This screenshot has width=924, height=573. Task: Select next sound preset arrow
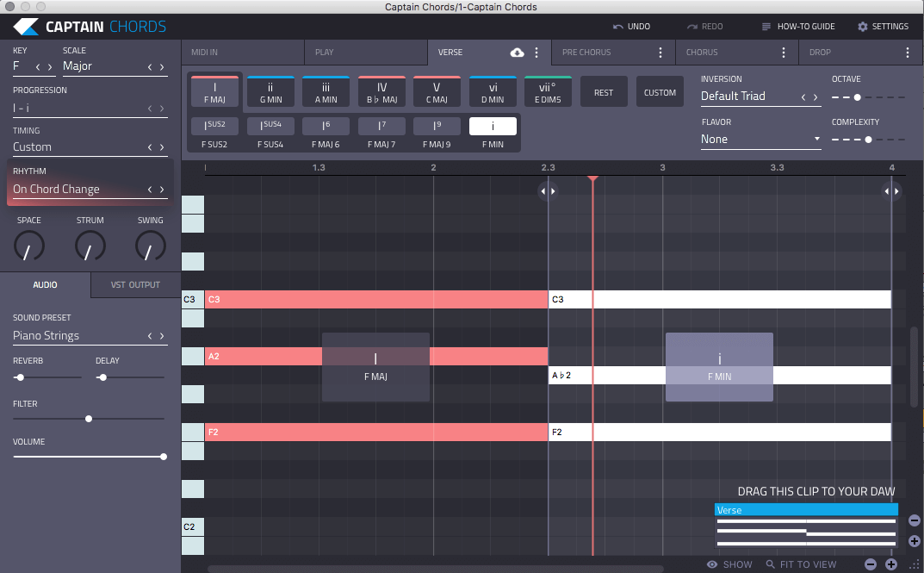point(162,336)
